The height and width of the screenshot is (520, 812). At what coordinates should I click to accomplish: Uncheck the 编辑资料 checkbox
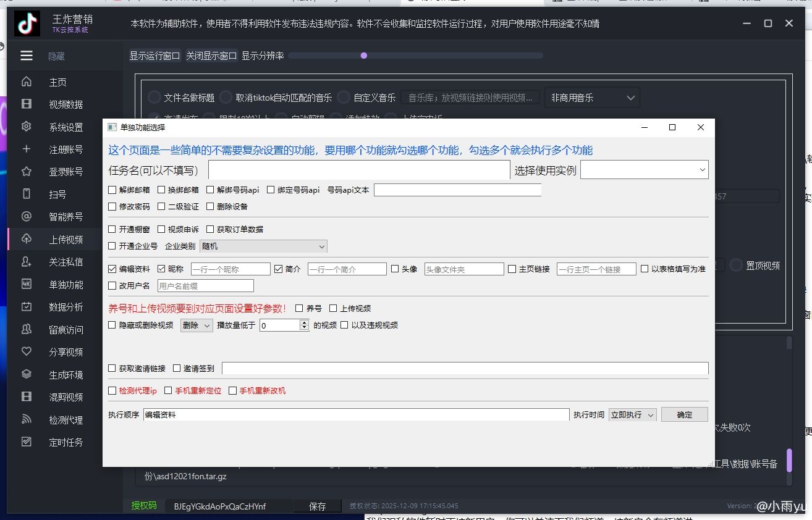click(x=112, y=269)
